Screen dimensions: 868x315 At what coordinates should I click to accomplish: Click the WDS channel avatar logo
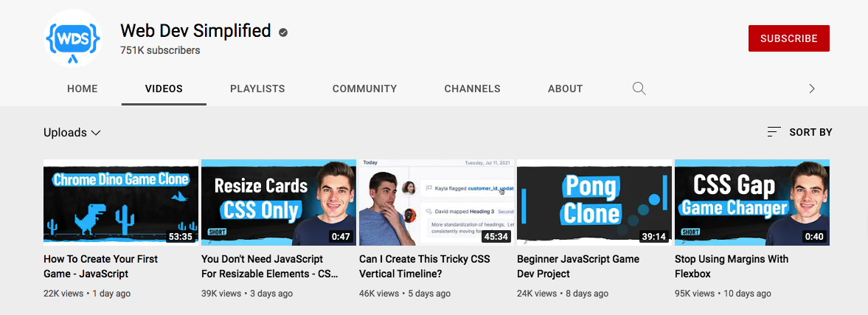point(72,38)
